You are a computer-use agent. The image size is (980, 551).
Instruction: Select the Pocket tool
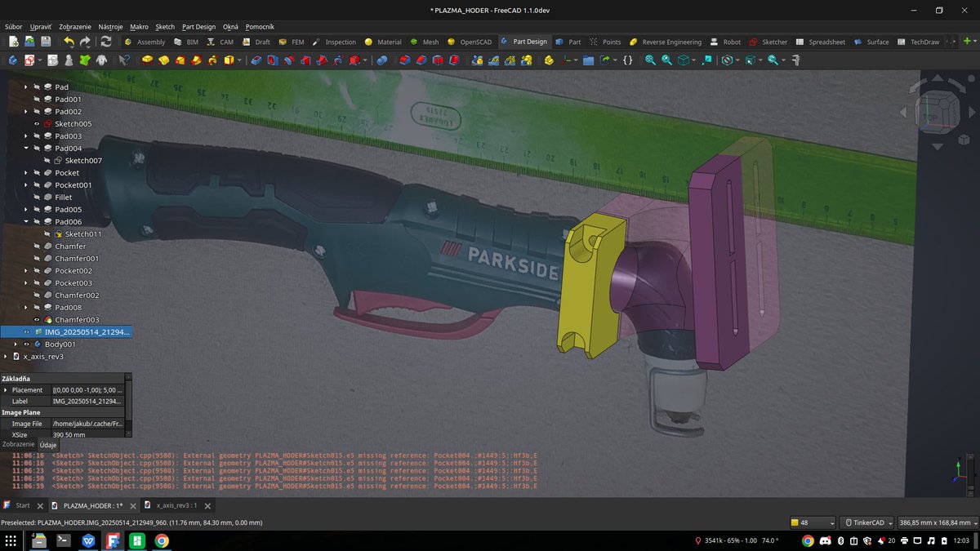256,60
